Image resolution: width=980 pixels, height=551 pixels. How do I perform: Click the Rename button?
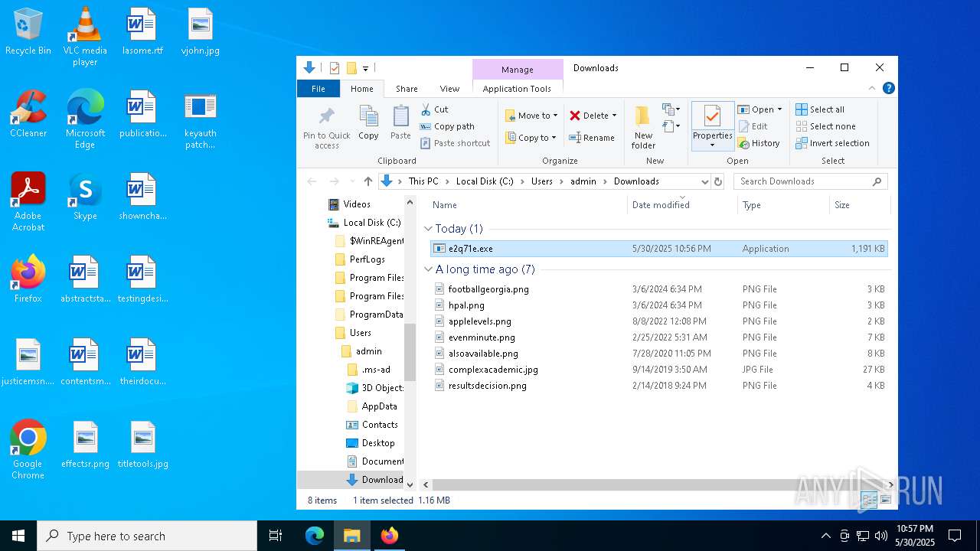tap(592, 138)
